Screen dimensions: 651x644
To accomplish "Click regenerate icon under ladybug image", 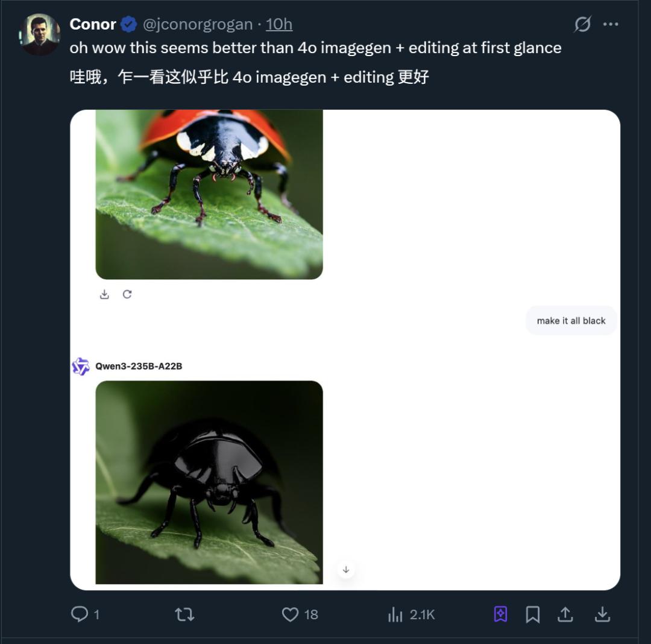I will pos(127,294).
